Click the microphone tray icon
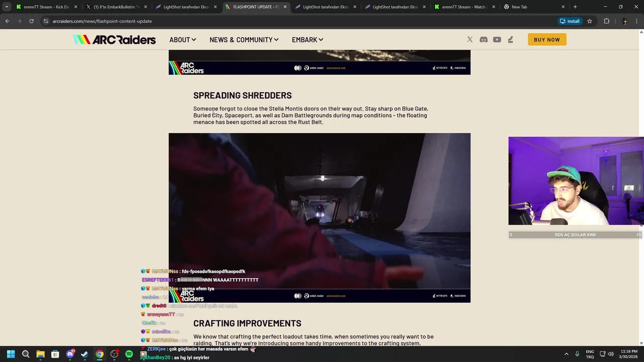 577,354
